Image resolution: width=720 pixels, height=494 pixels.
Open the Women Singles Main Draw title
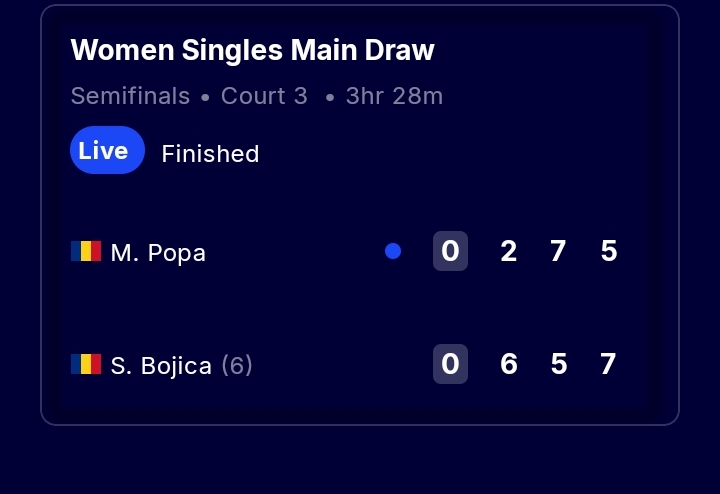[253, 50]
